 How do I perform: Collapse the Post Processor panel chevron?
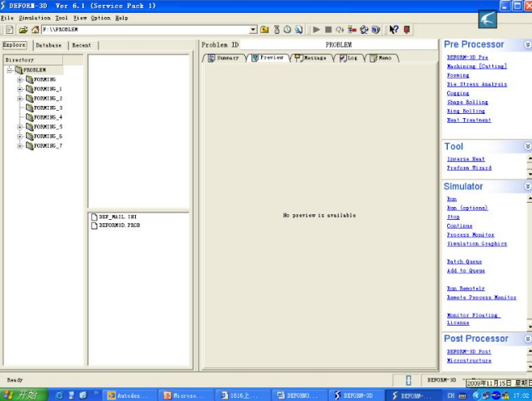(528, 339)
